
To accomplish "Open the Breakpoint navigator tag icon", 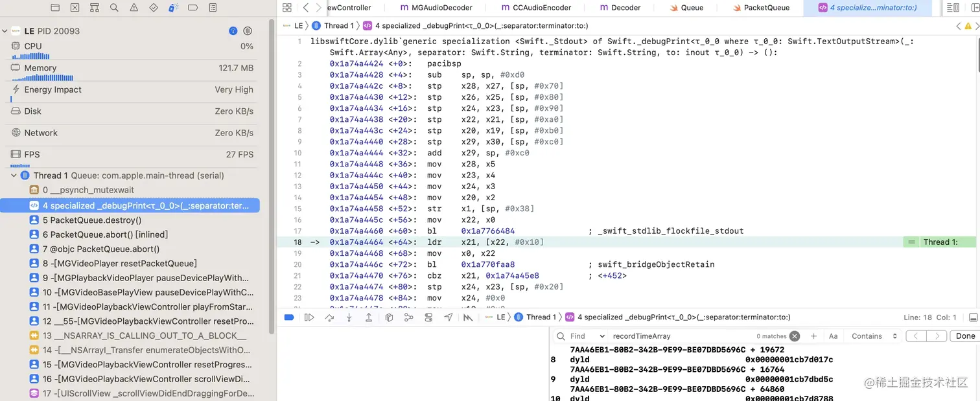I will [192, 8].
